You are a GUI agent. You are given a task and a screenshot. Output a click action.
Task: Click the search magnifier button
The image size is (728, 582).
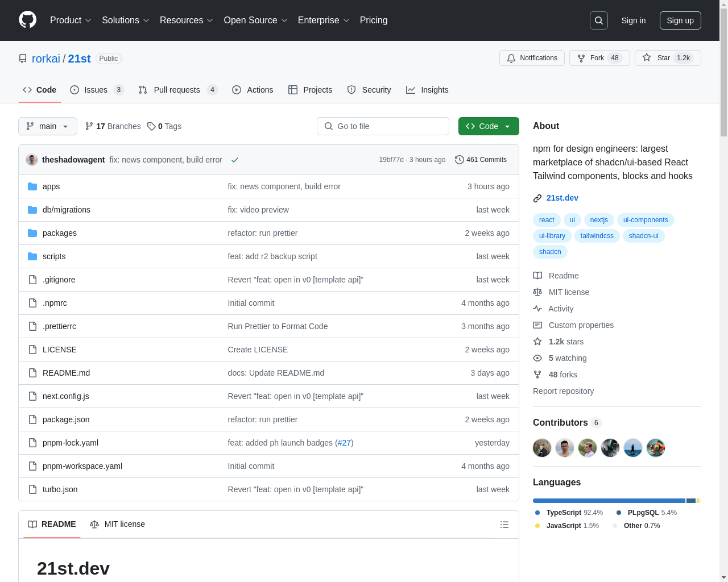point(599,20)
